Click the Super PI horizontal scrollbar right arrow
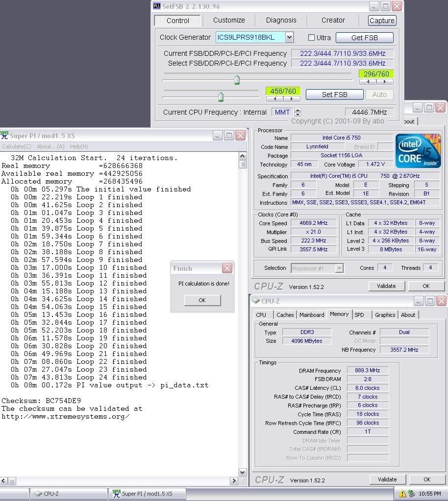Screen dimensions: 448x501 234,480
